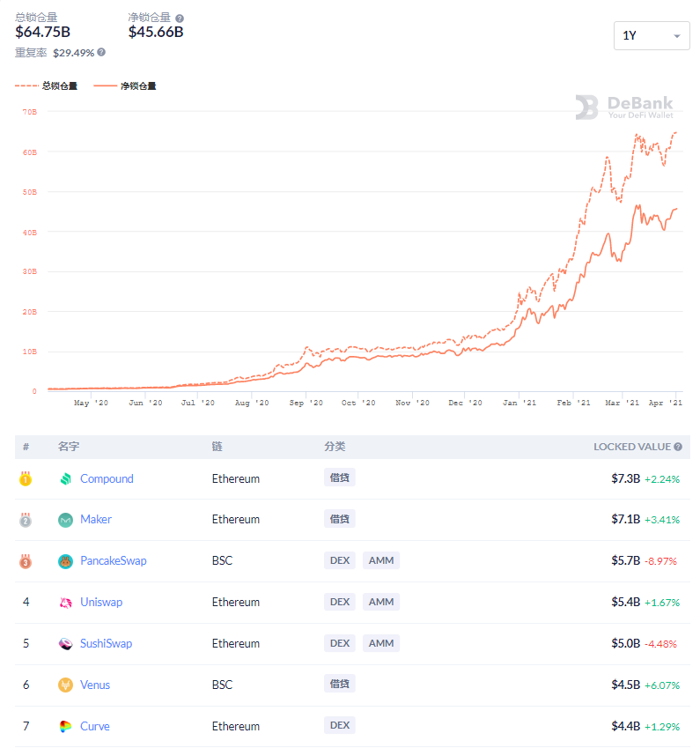Click the DEX tag in SushiSwap row
The width and height of the screenshot is (700, 748).
pos(340,643)
